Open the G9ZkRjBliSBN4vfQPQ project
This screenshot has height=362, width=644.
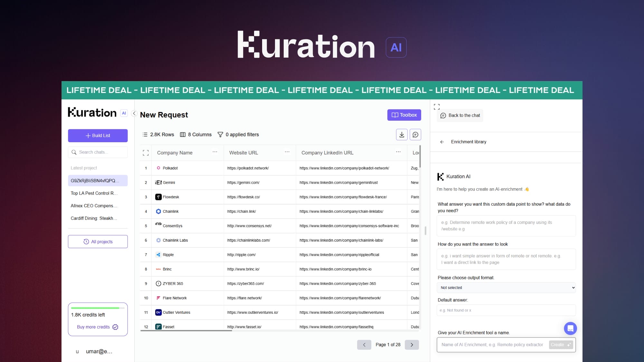[x=98, y=181]
